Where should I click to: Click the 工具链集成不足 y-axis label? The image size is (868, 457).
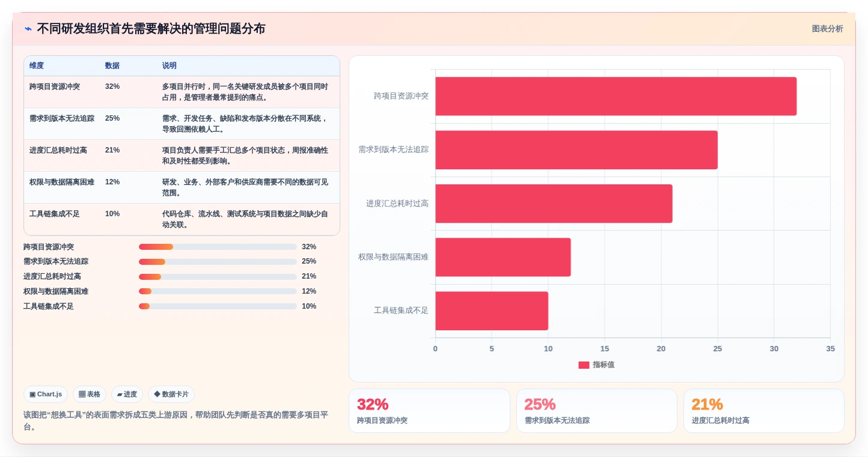(x=401, y=310)
